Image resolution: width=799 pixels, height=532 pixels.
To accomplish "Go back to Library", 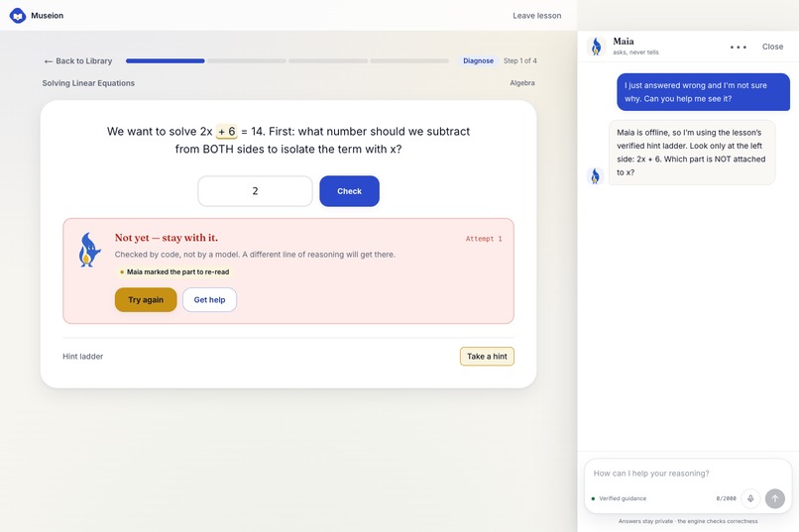I will [78, 61].
